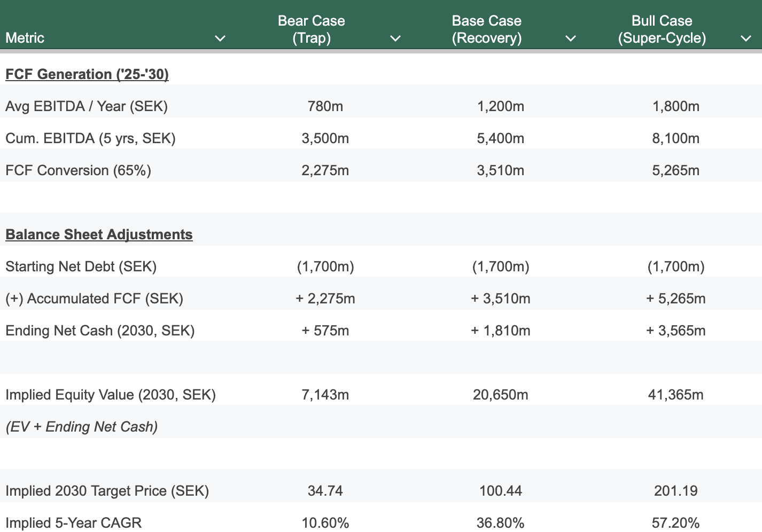
Task: Select the Base Case Cum. EBITDA cell 5,400m
Action: (x=501, y=138)
